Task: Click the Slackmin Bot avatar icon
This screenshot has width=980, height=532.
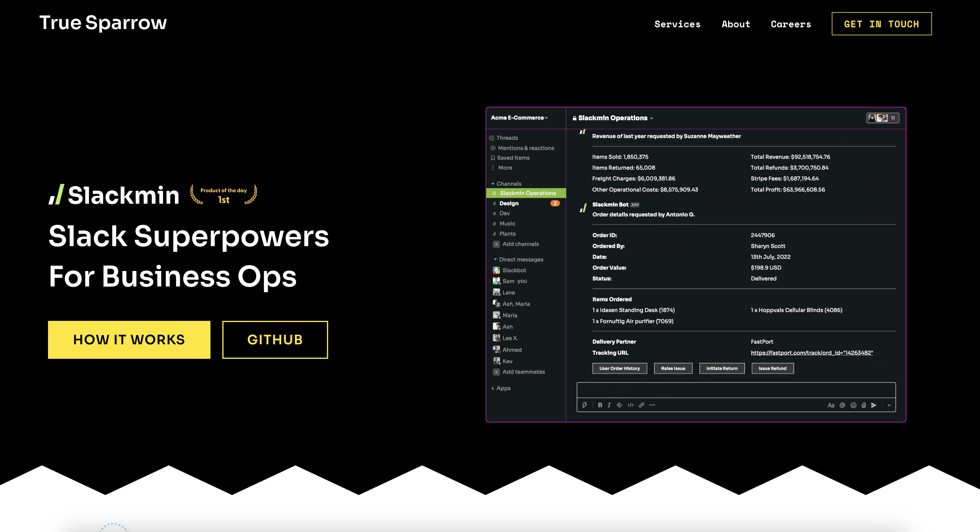Action: coord(583,208)
